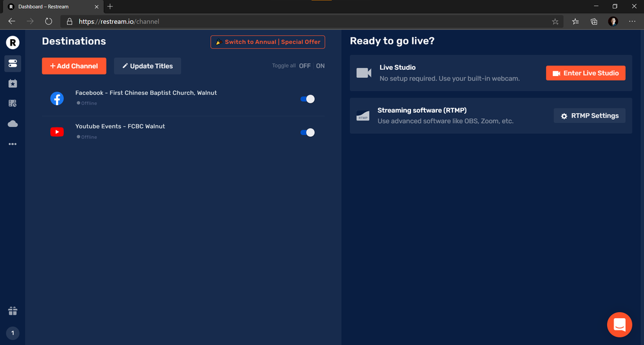
Task: Open the cloud storage sidebar icon
Action: point(12,123)
